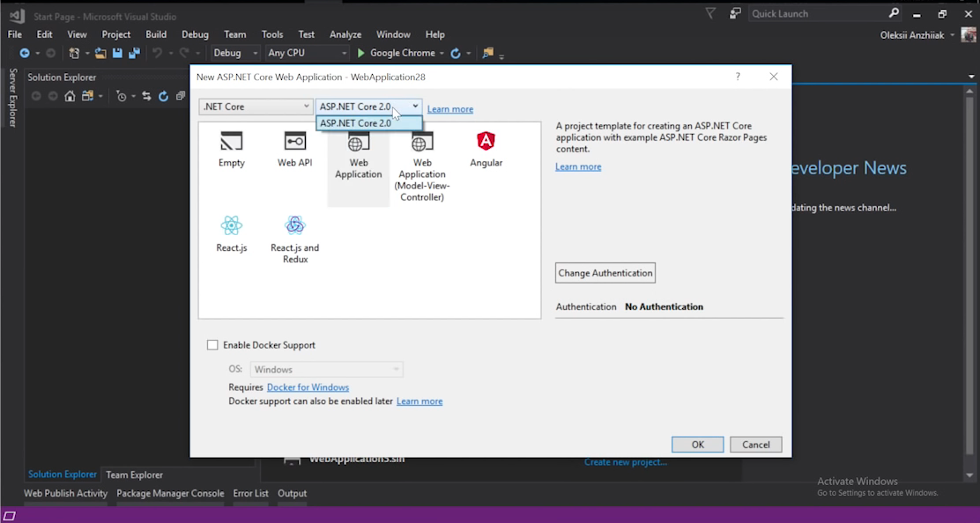Viewport: 980px width, 523px height.
Task: Open the Error List tab
Action: click(x=250, y=493)
